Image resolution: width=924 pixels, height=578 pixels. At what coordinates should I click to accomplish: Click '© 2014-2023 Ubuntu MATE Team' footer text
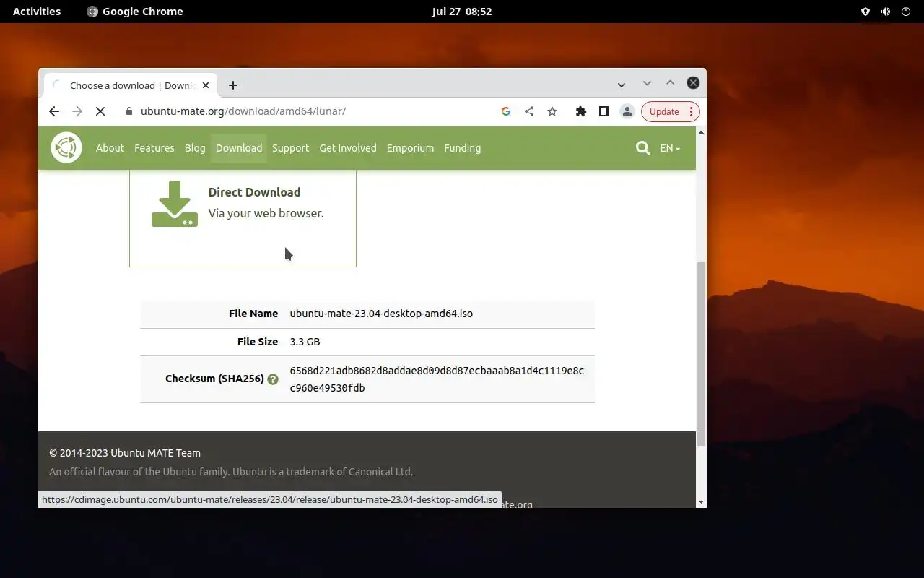coord(125,453)
